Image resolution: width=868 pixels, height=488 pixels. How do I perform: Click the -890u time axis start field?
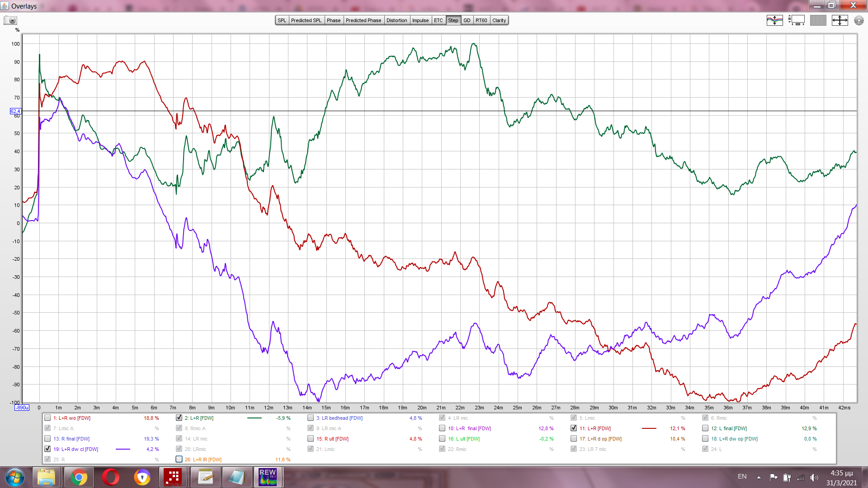click(x=22, y=408)
